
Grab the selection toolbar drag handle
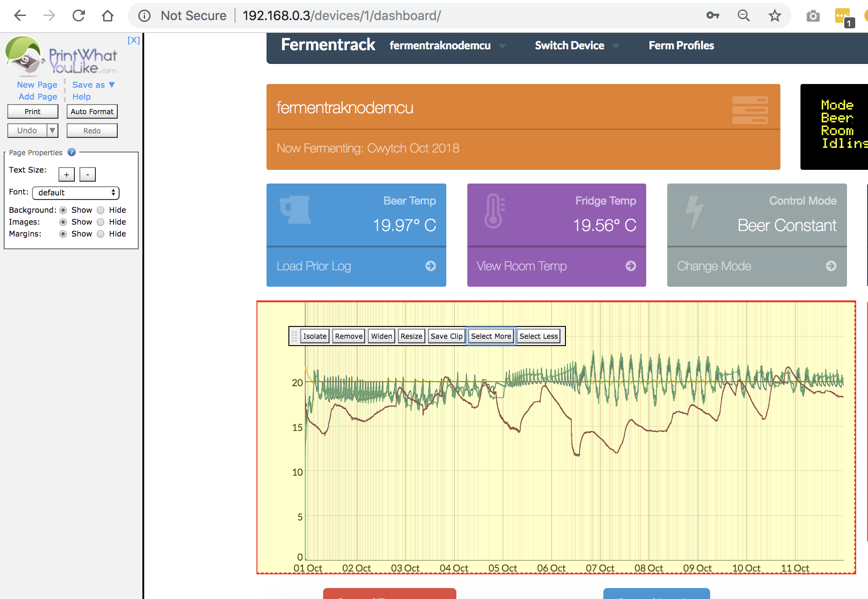pos(294,336)
